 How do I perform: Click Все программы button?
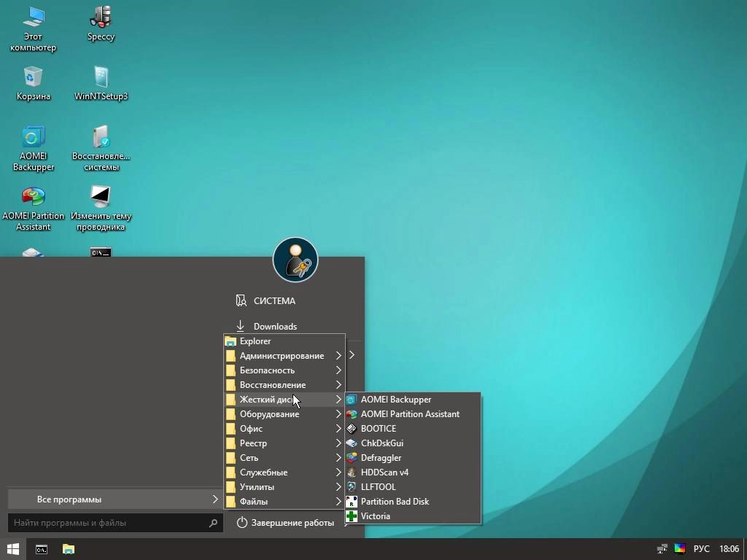[x=115, y=499]
